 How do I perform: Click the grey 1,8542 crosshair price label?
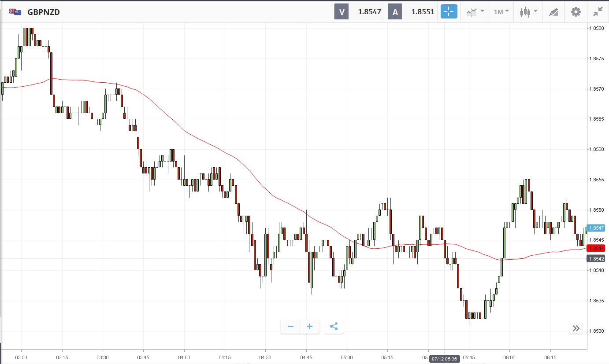click(x=596, y=258)
